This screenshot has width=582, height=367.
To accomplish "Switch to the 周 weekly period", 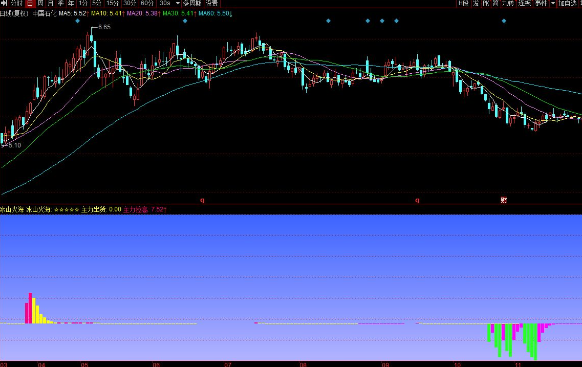I will [x=40, y=3].
